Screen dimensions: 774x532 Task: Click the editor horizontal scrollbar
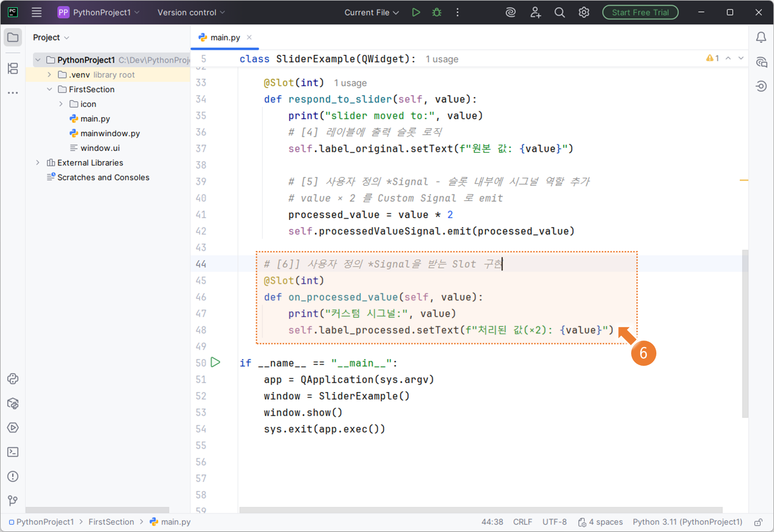[481, 510]
